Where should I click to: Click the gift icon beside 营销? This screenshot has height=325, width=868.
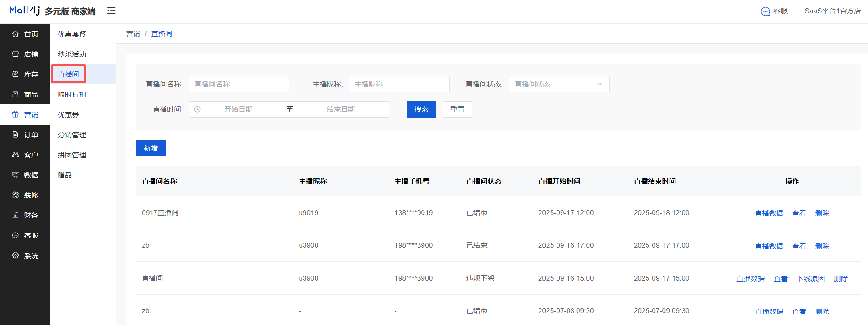click(x=16, y=114)
